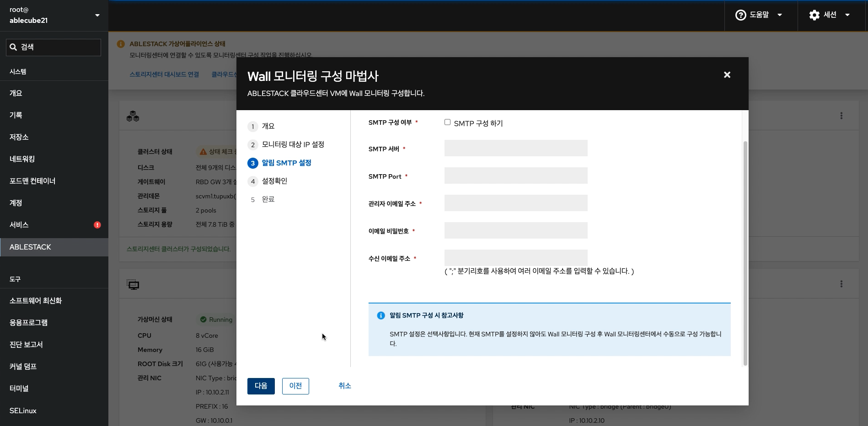Open 소프트웨어 최신화 in the sidebar

pos(54,301)
